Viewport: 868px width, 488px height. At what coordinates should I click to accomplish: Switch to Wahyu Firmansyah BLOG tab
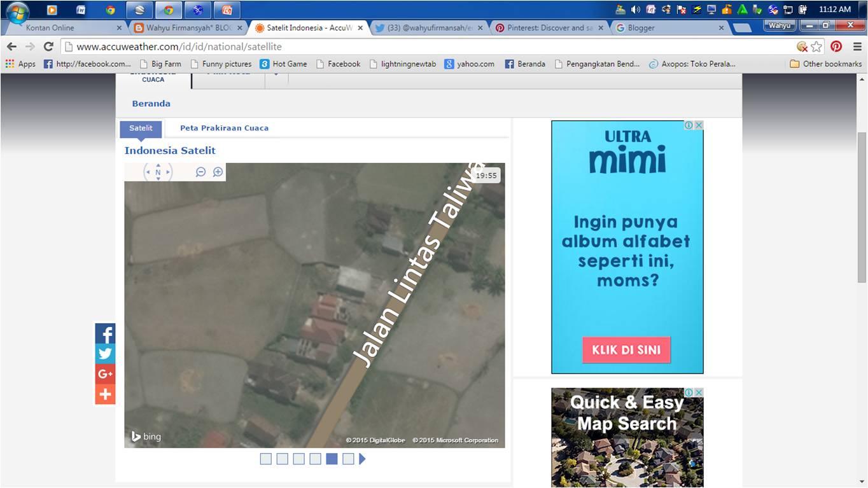(189, 27)
